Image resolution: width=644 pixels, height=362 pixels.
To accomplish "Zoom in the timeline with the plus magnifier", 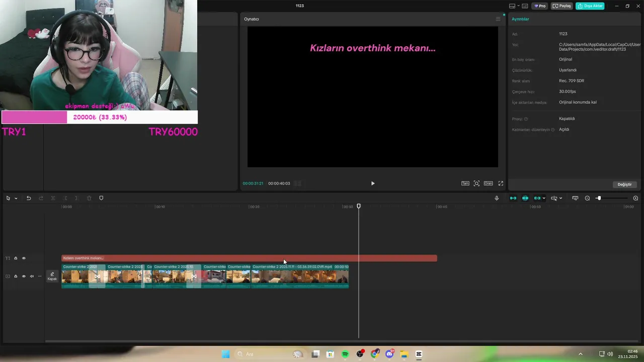I will 635,198.
